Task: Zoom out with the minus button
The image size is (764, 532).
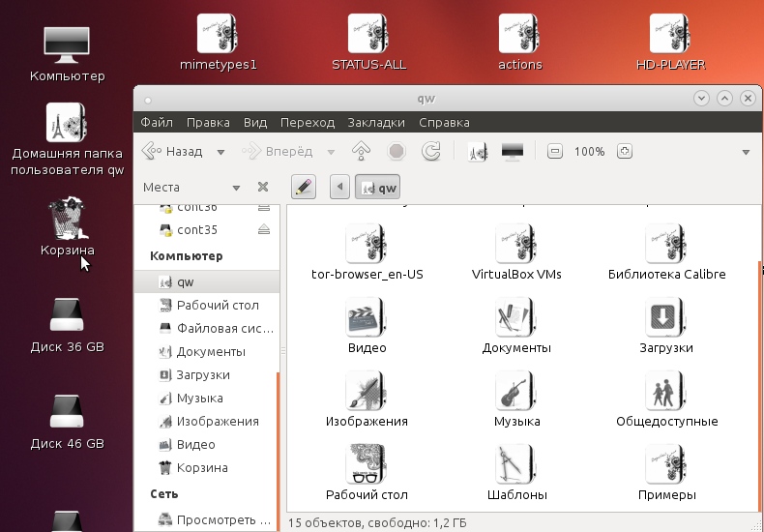Action: tap(554, 151)
